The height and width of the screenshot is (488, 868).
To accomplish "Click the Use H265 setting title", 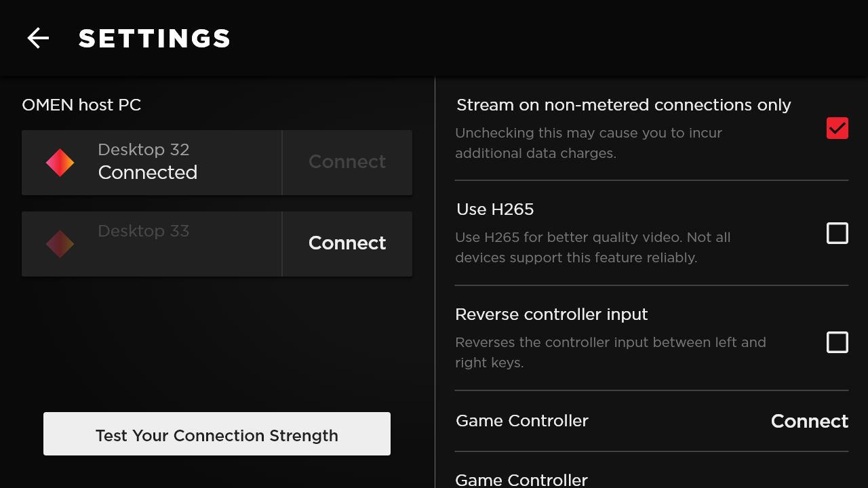I will coord(495,209).
